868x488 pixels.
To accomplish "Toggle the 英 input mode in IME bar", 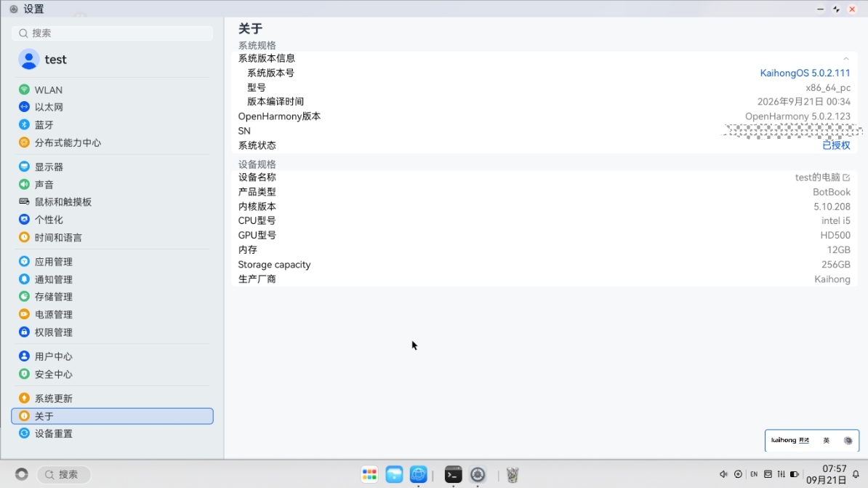I will coord(826,440).
